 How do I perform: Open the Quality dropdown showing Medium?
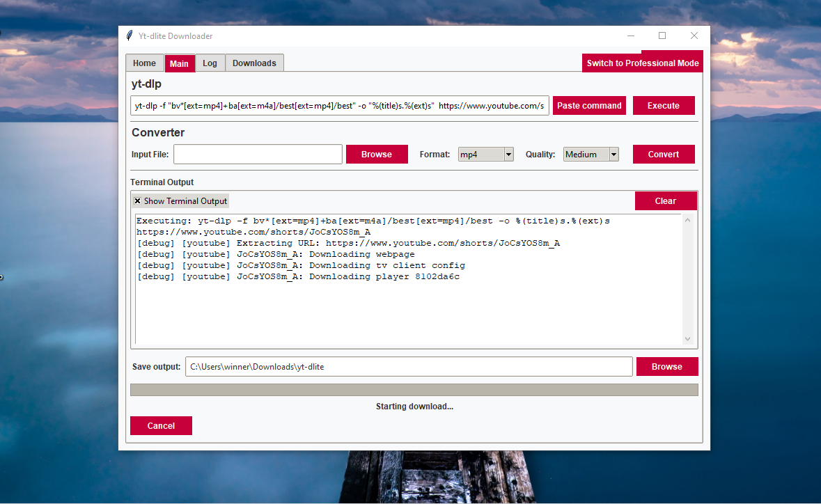tap(591, 155)
